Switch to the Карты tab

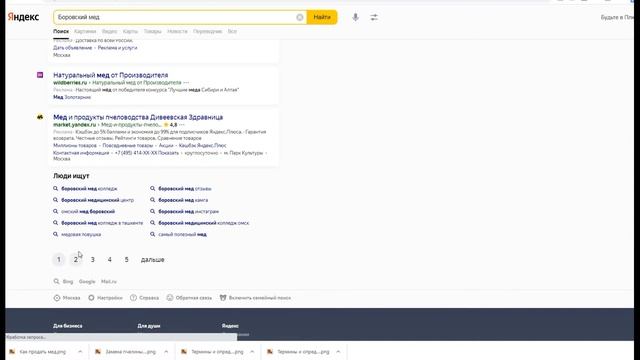[x=130, y=31]
